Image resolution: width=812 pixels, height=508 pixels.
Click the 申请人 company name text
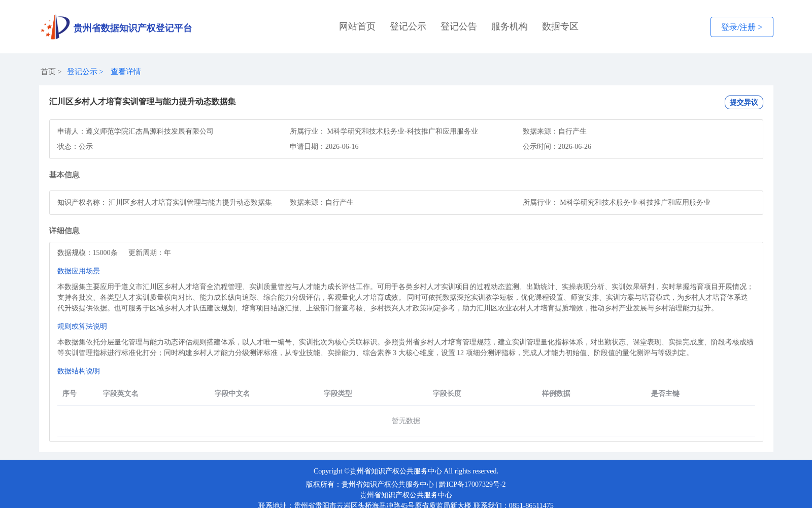tap(150, 131)
